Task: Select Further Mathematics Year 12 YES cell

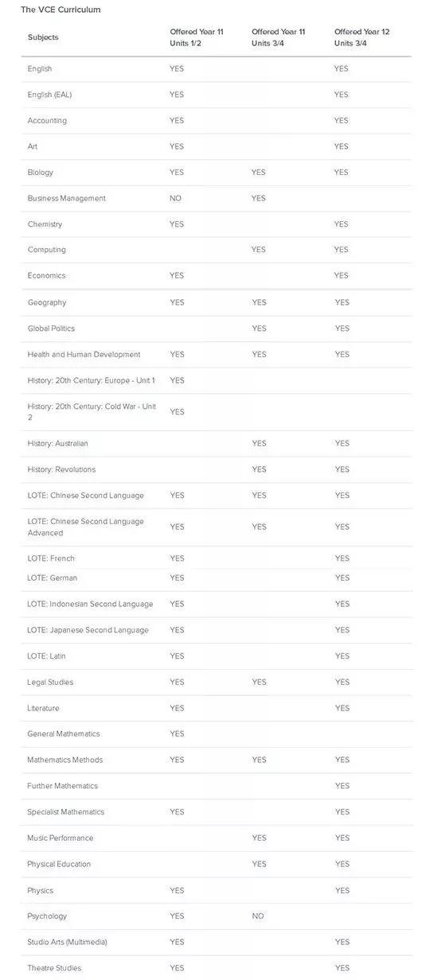Action: (342, 786)
